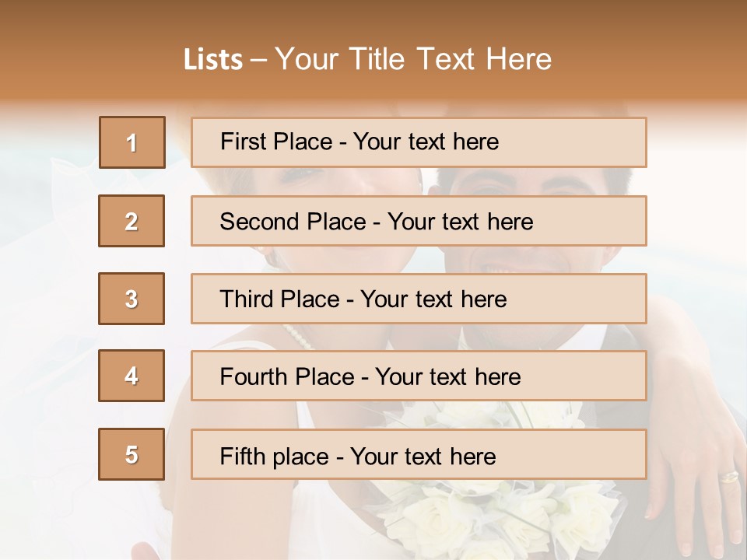Viewport: 747px width, 560px height.
Task: Click the bold word Lists in title
Action: [x=213, y=60]
